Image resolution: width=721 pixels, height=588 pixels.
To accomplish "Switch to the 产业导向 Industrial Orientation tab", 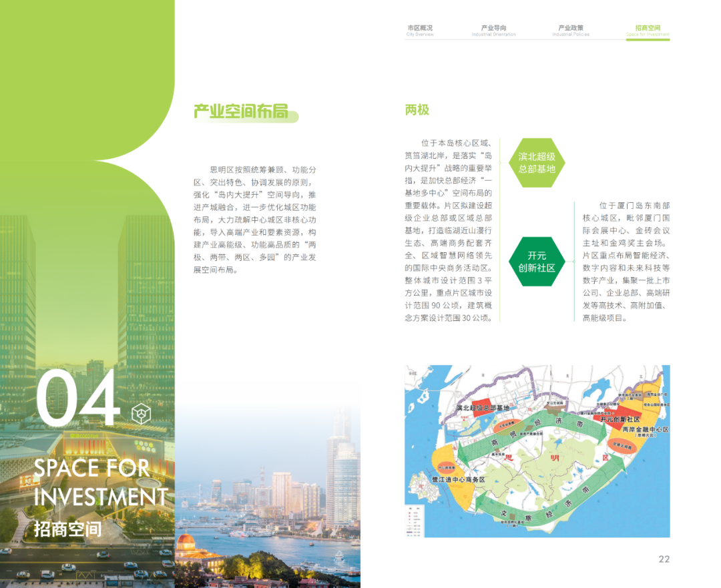I will pyautogui.click(x=494, y=30).
